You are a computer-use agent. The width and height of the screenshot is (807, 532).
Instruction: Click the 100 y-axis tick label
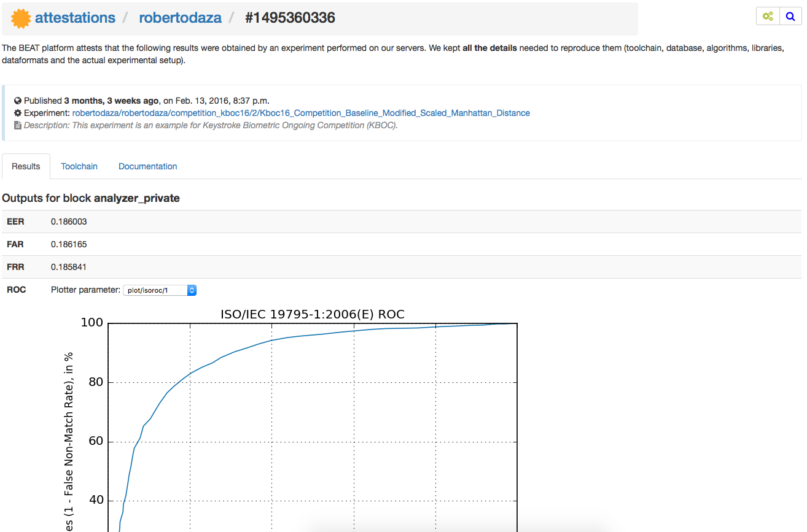tap(92, 323)
